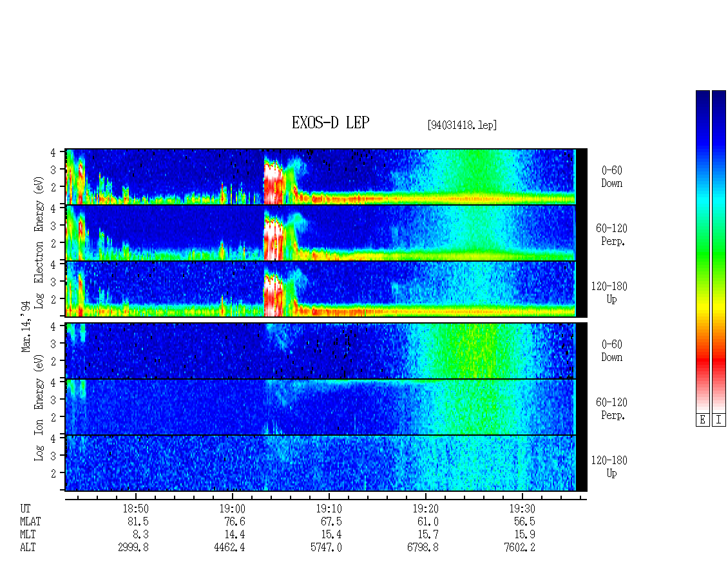728x564 pixels.
Task: Click ion 0-60 Down panel label
Action: coord(611,351)
